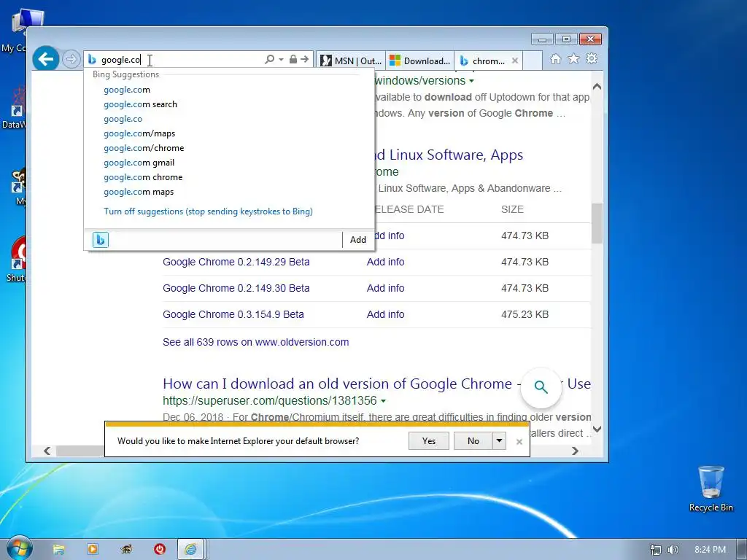Click the volume speaker icon in tray
Viewport: 747px width, 560px height.
(673, 550)
